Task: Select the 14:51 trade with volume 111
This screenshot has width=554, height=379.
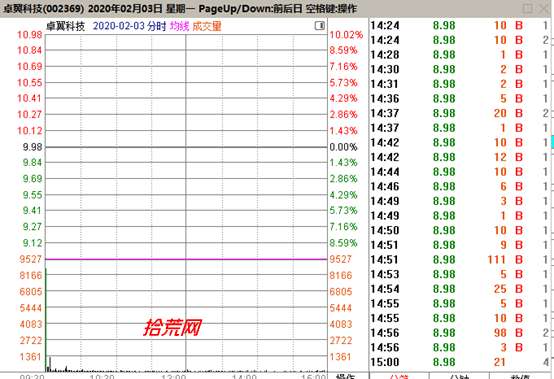Action: click(460, 260)
